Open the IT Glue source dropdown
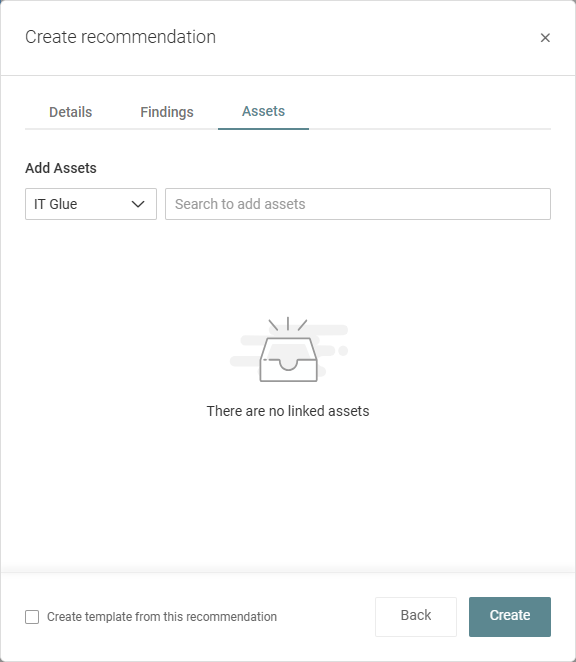Viewport: 576px width, 662px height. tap(91, 204)
